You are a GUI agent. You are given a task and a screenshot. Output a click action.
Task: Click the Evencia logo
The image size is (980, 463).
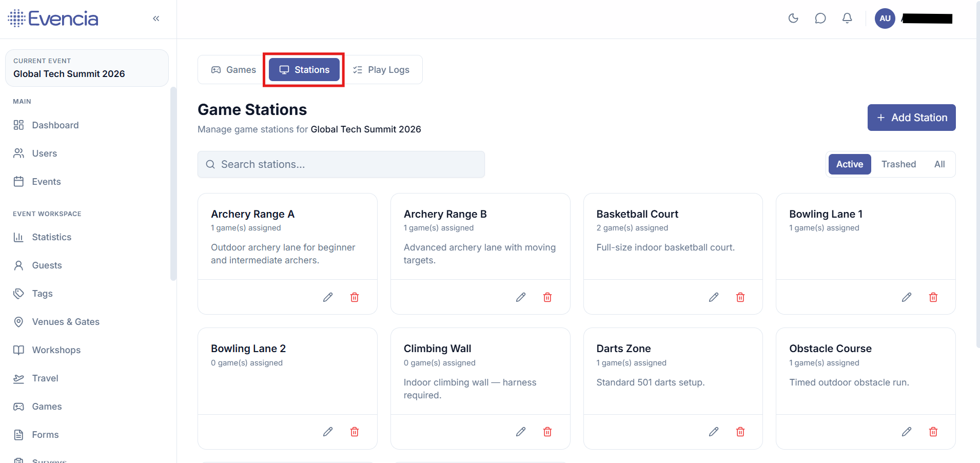[53, 18]
